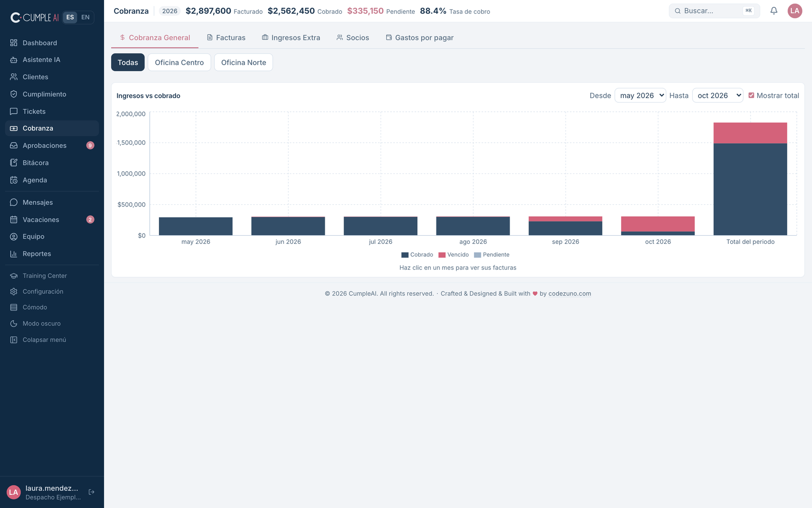
Task: Open the notifications bell
Action: (x=774, y=11)
